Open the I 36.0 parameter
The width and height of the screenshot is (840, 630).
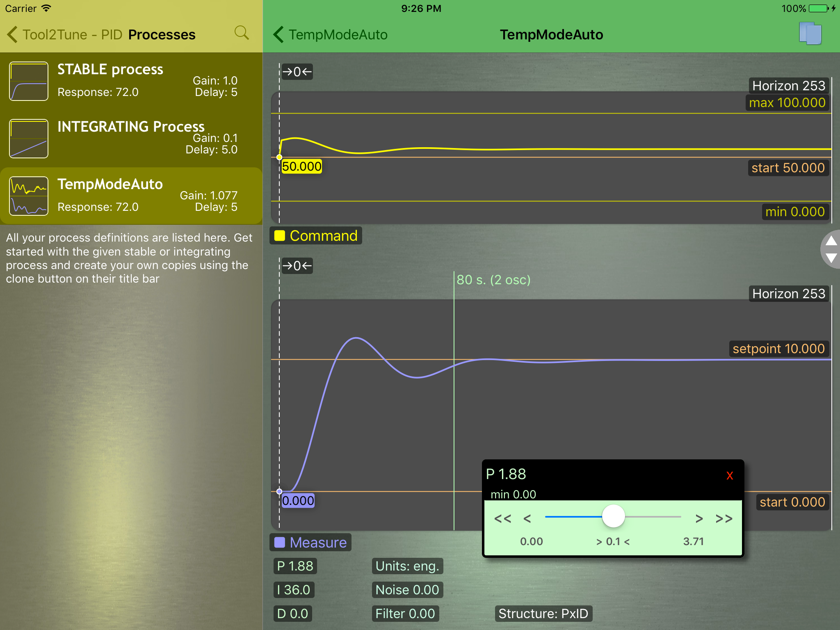pos(294,590)
